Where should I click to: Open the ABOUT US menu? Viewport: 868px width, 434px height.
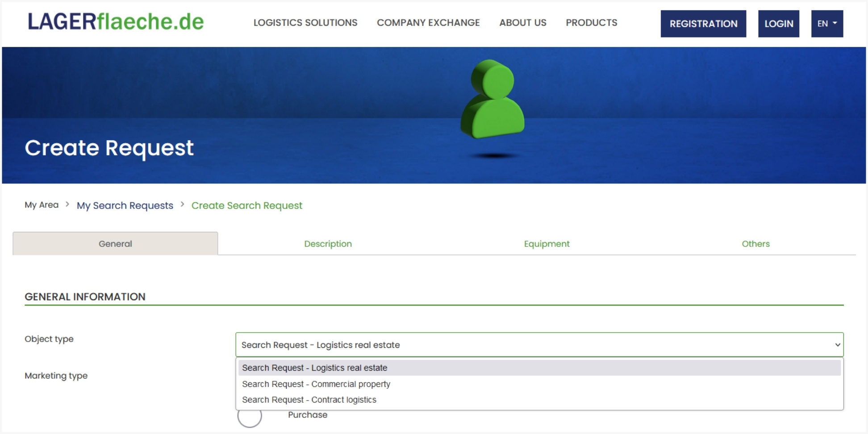pos(522,23)
